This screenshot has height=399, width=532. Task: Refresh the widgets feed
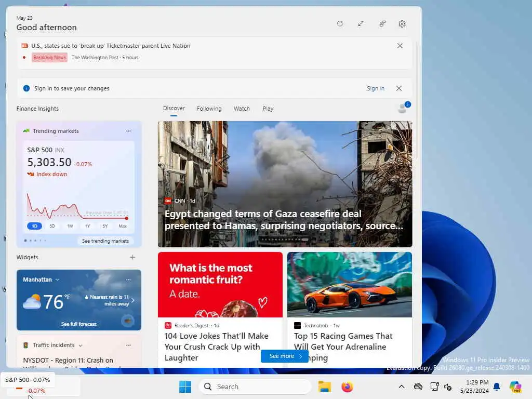point(340,24)
